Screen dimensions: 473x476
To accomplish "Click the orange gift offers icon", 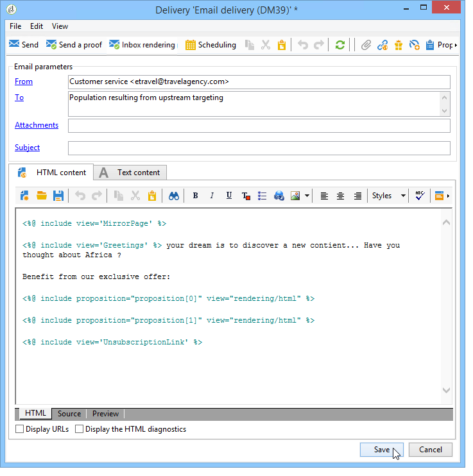I will coord(399,45).
